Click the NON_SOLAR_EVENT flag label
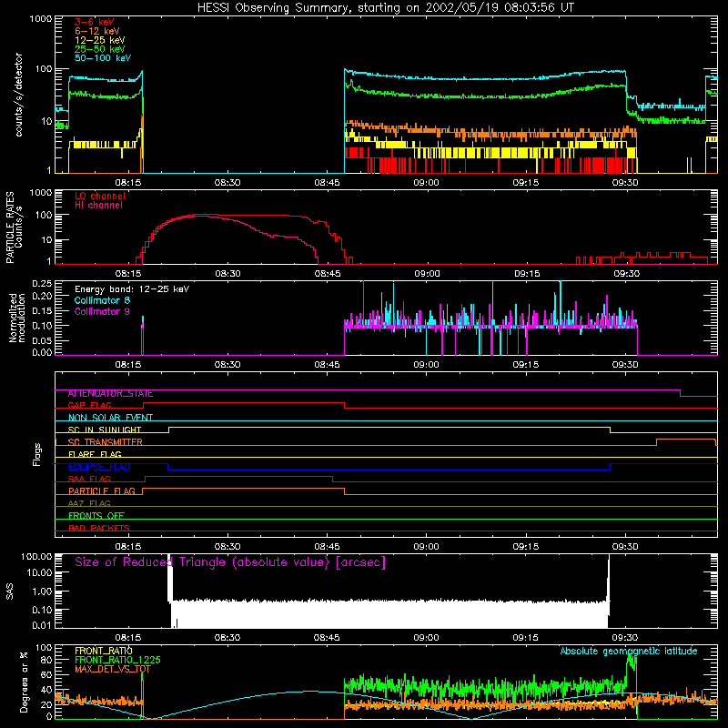Screen dimensions: 728x728 coord(110,418)
